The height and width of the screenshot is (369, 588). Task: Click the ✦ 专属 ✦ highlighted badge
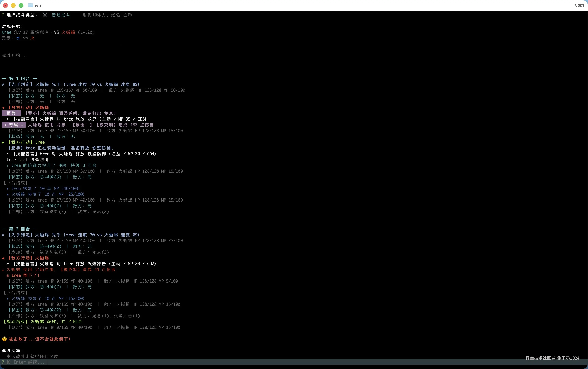(x=14, y=125)
